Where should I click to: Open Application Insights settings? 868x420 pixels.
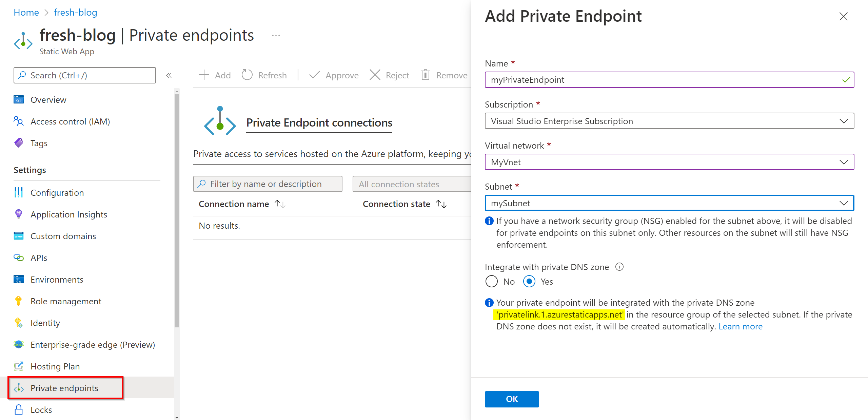[x=68, y=214]
